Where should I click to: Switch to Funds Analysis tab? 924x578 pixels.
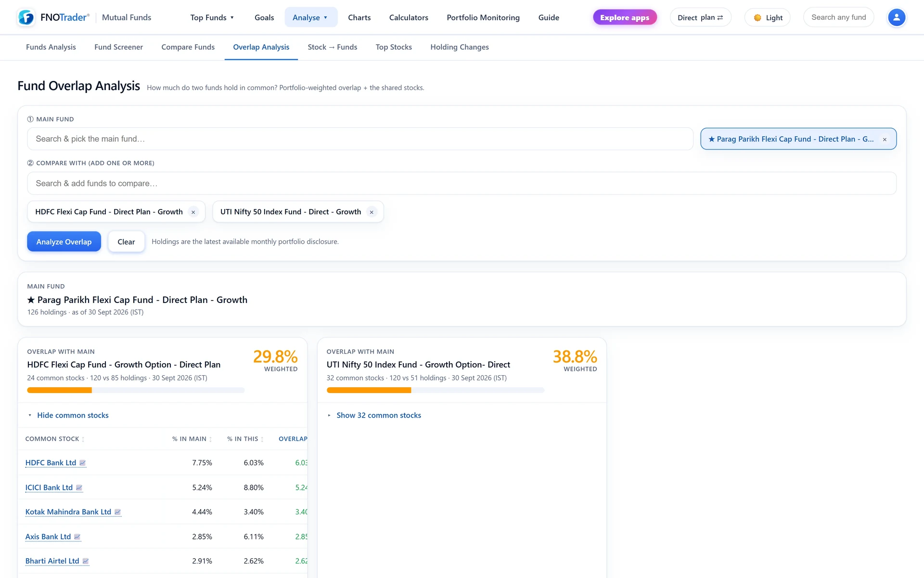coord(51,47)
